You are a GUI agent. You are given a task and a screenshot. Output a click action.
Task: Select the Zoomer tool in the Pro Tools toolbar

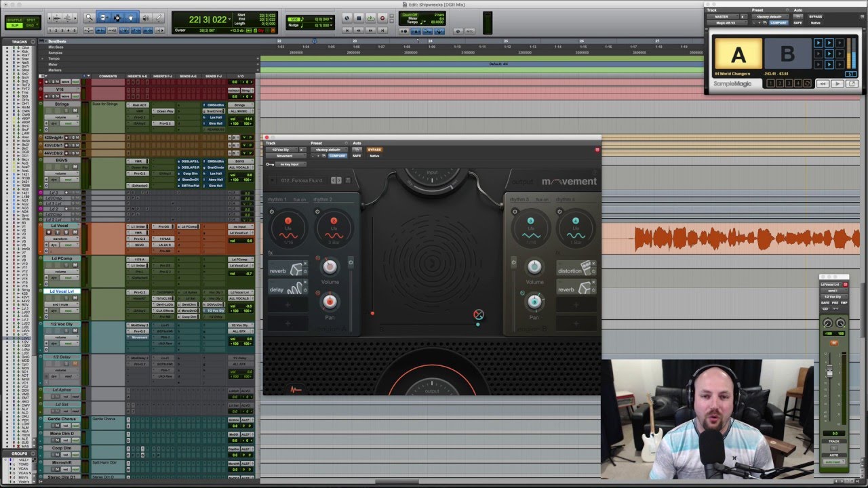click(90, 18)
